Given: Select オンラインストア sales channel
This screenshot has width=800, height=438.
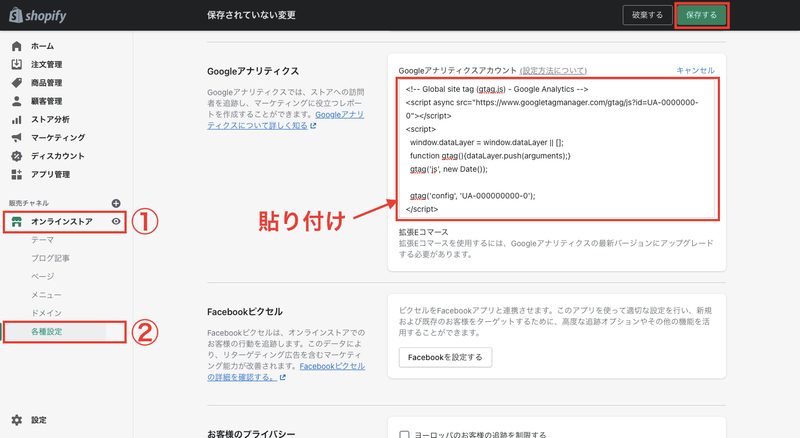Looking at the screenshot, I should coord(62,222).
